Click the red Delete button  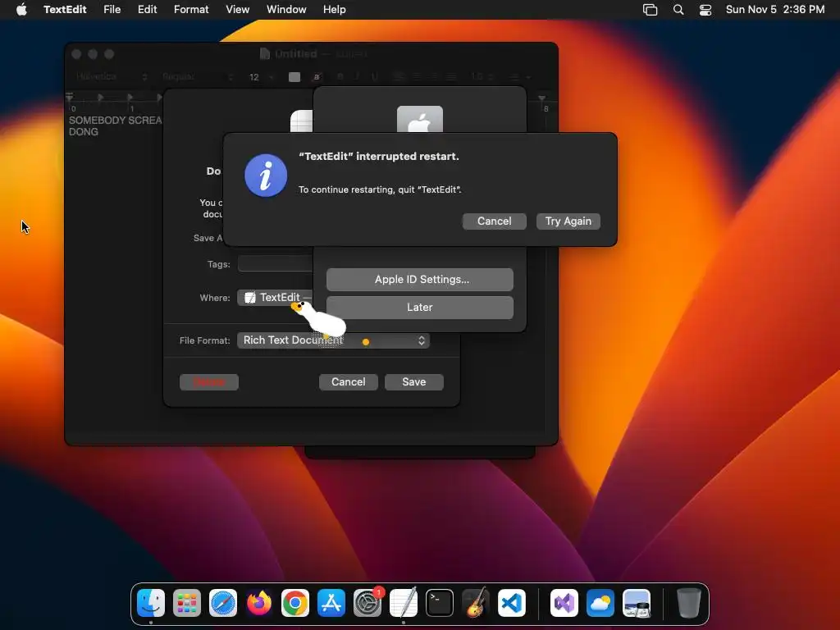click(209, 382)
